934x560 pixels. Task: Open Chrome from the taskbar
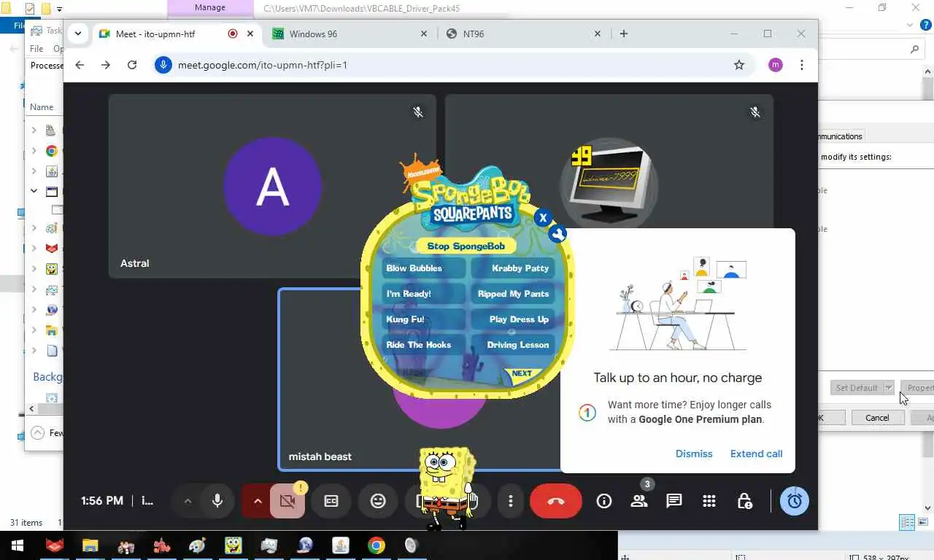[x=377, y=545]
